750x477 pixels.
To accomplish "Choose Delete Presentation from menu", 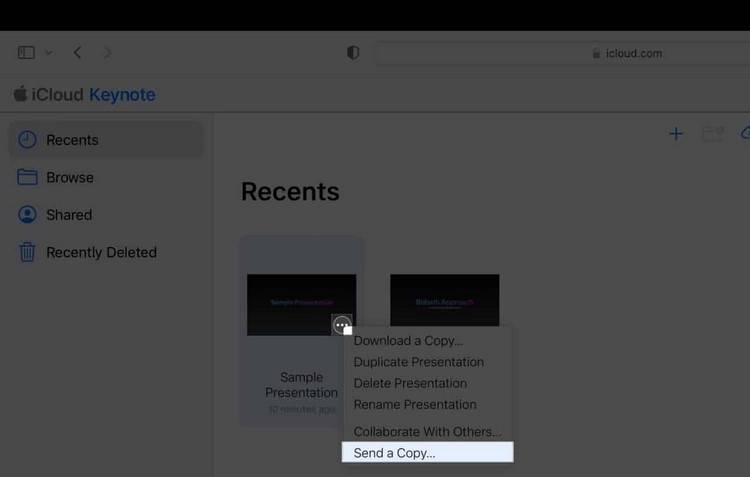I will [x=428, y=383].
